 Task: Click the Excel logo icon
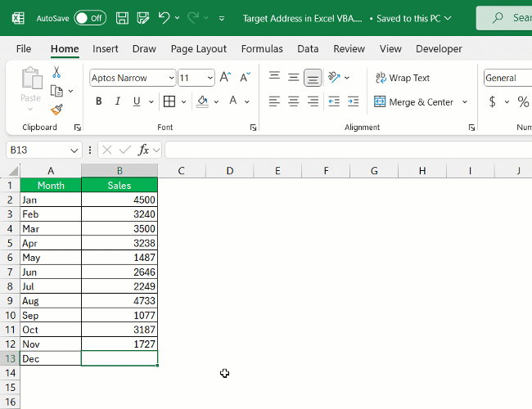[18, 18]
